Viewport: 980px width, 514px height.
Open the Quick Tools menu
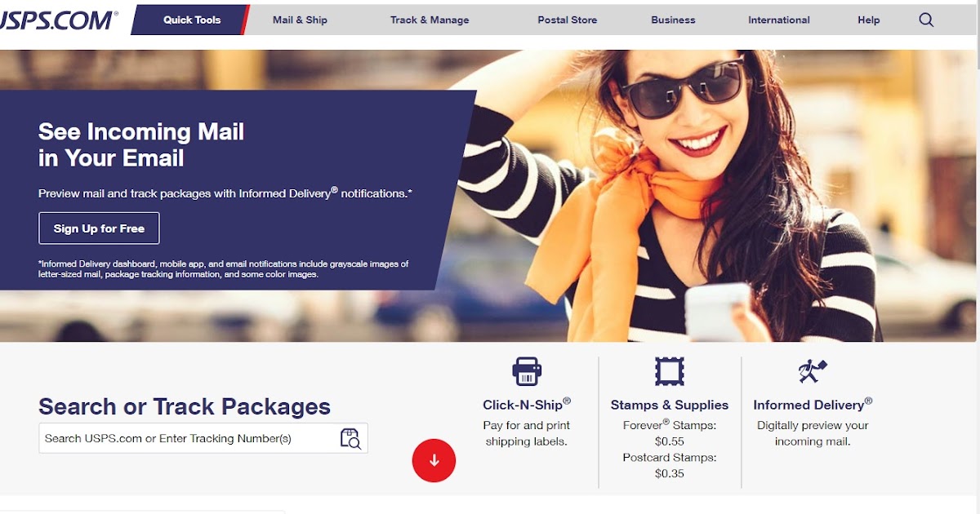click(191, 20)
